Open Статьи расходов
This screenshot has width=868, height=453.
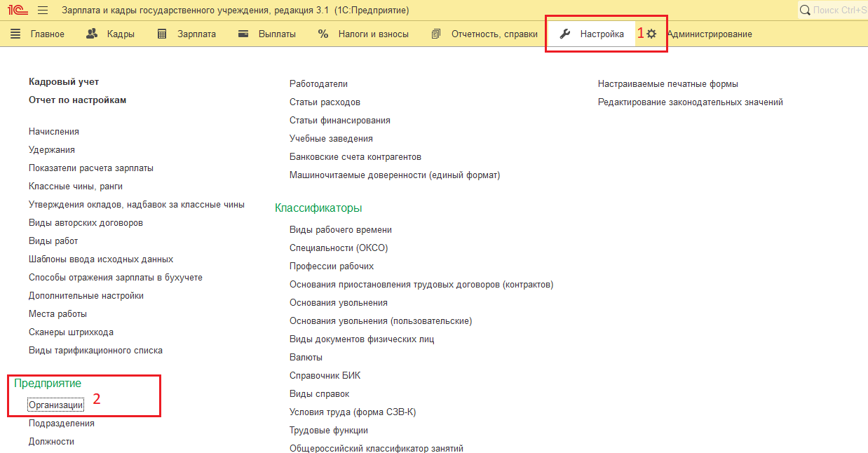(325, 102)
